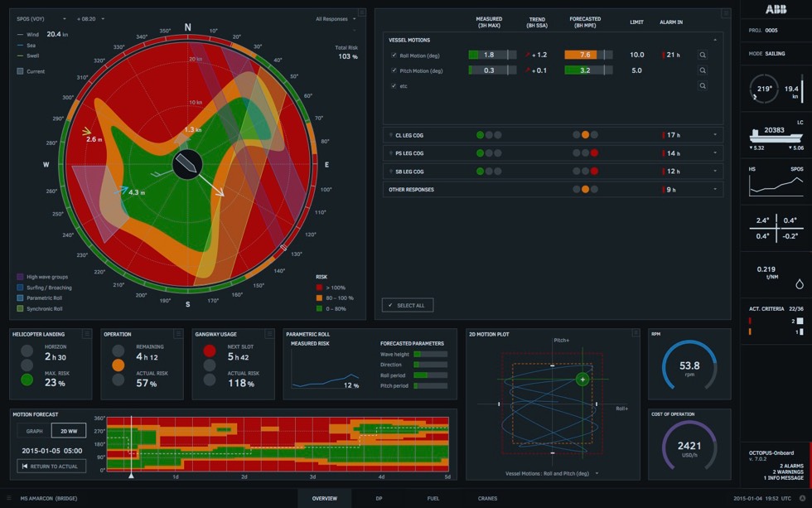Switch to the Fuel tab
The image size is (812, 508).
433,498
